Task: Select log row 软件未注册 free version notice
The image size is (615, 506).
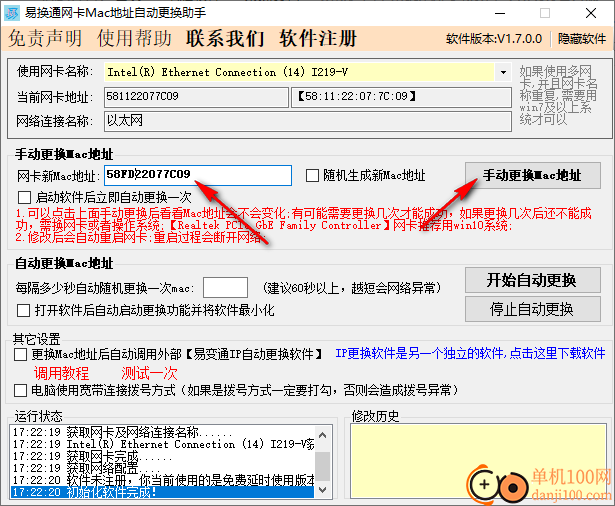Action: pyautogui.click(x=163, y=480)
